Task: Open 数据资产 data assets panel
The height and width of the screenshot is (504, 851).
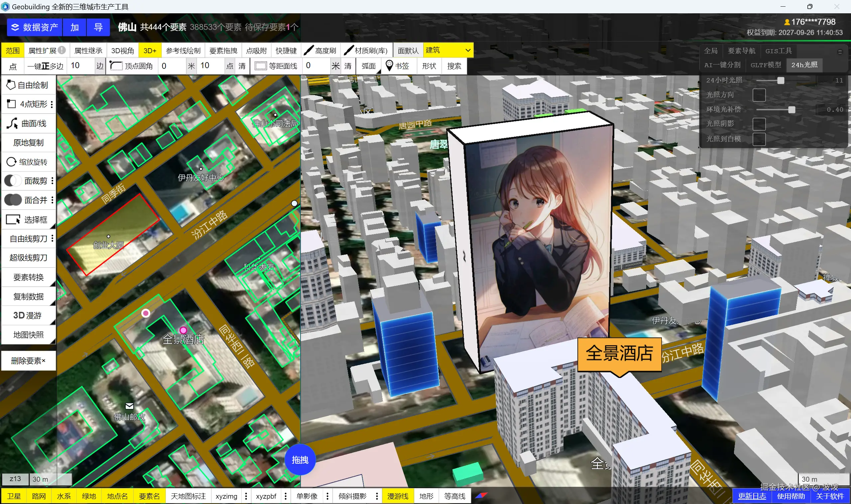Action: [x=34, y=27]
